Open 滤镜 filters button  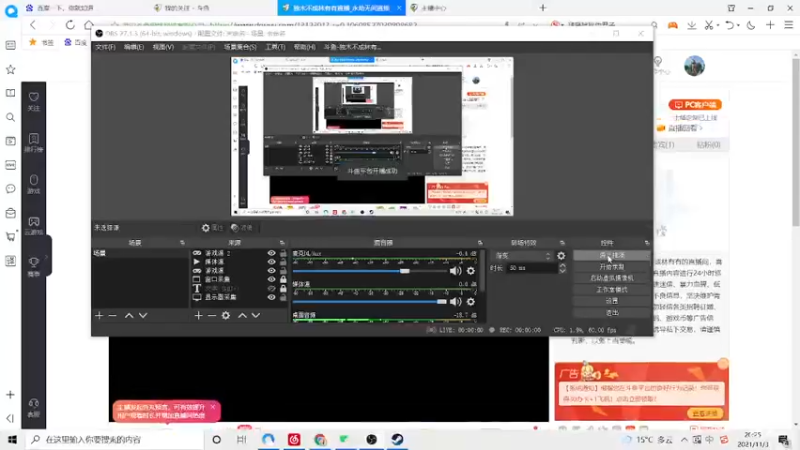click(x=242, y=228)
